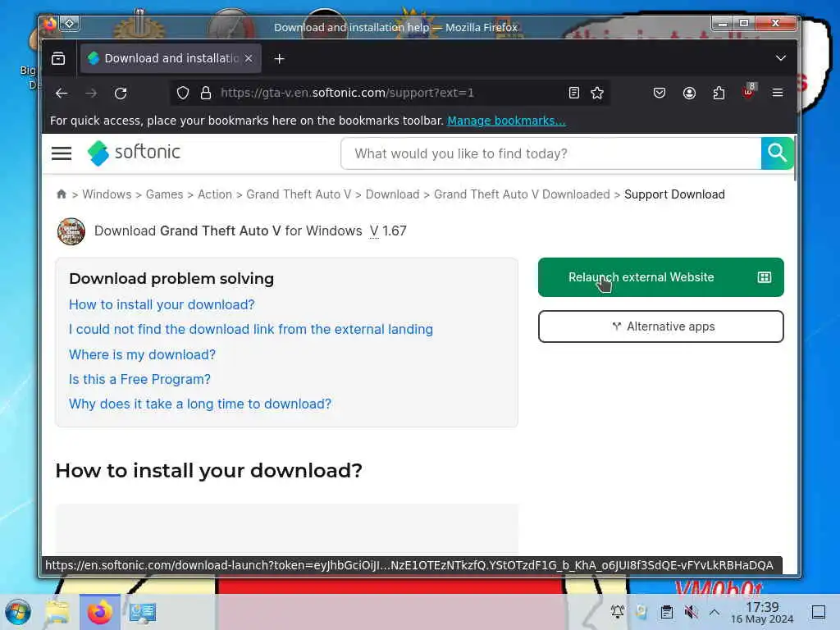Screen dimensions: 840x630
Task: Reload the current Softonic page
Action: (121, 94)
